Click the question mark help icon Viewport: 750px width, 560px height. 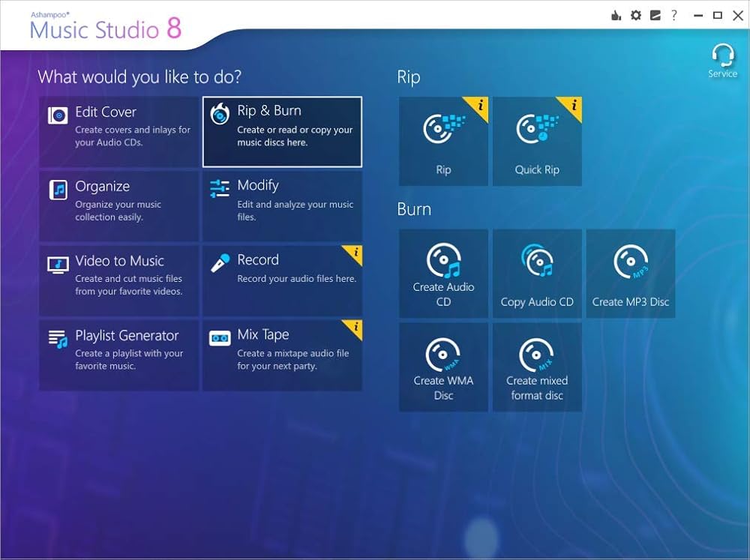coord(673,15)
